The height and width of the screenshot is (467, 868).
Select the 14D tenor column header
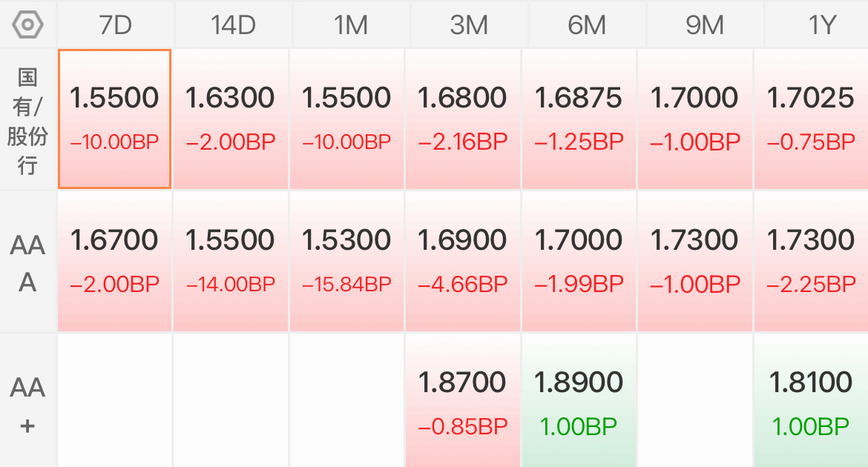tap(233, 25)
